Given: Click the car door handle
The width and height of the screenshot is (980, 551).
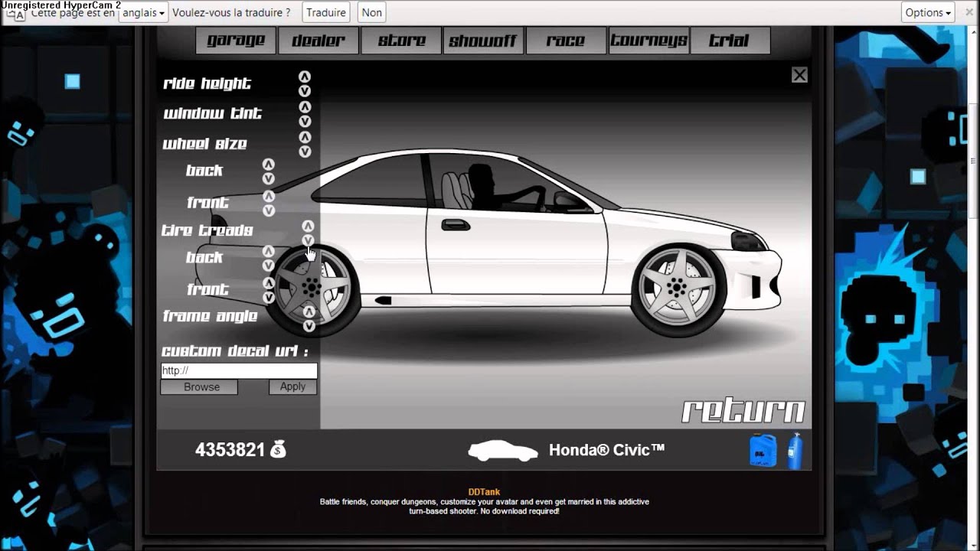Looking at the screenshot, I should point(456,225).
